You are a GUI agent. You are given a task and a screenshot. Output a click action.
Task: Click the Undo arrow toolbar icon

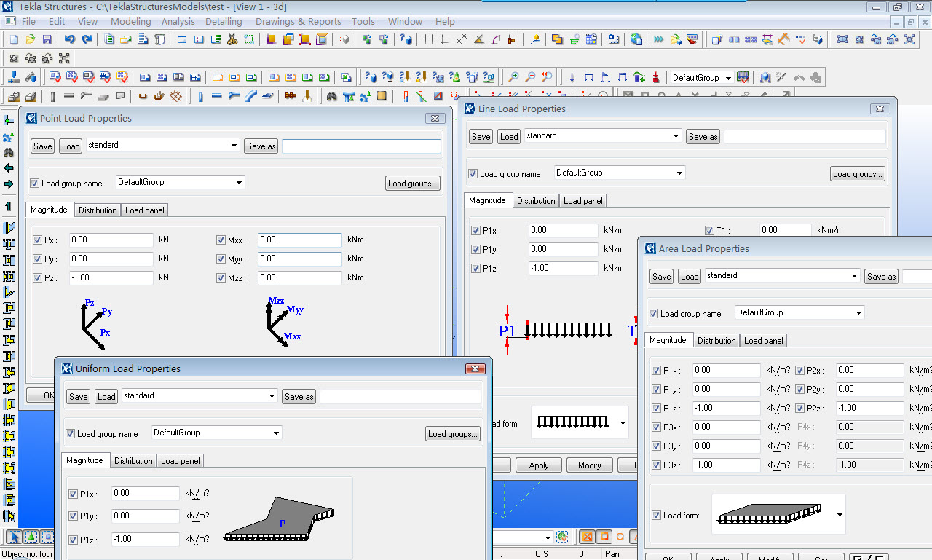pos(70,39)
